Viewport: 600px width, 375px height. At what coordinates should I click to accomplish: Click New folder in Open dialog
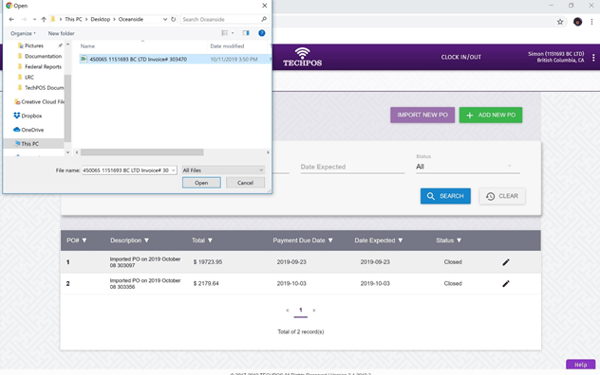tap(61, 33)
